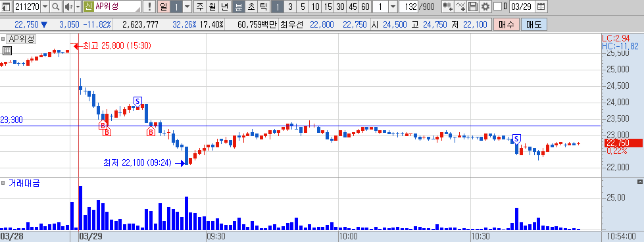Open chart settings gear icon
Viewport: 644px width, 242px height.
486,7
